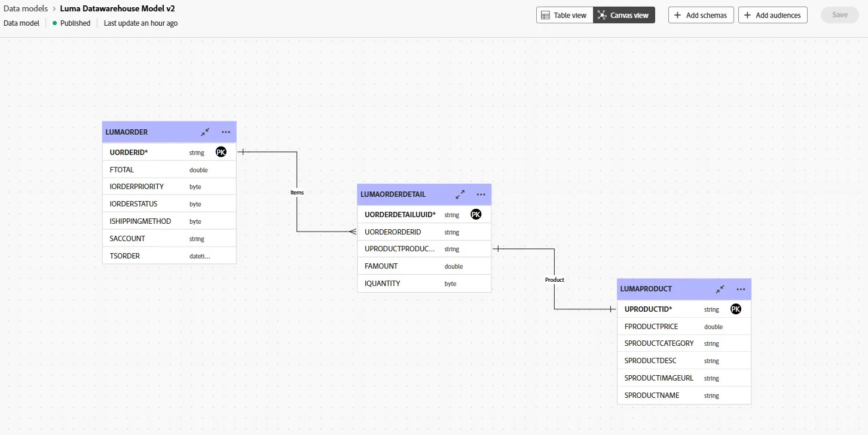This screenshot has width=868, height=435.
Task: Click the Add audiences button
Action: [773, 15]
